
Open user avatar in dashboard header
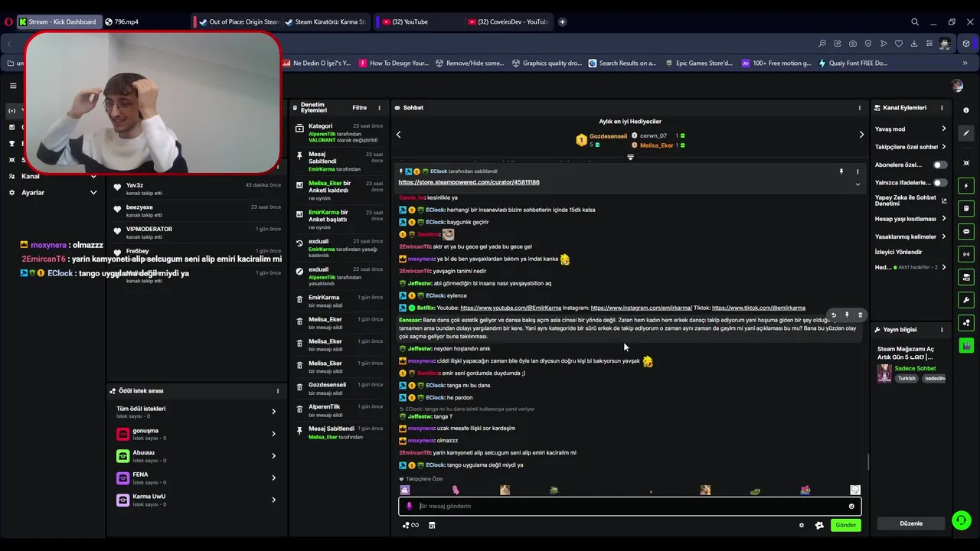pyautogui.click(x=957, y=86)
